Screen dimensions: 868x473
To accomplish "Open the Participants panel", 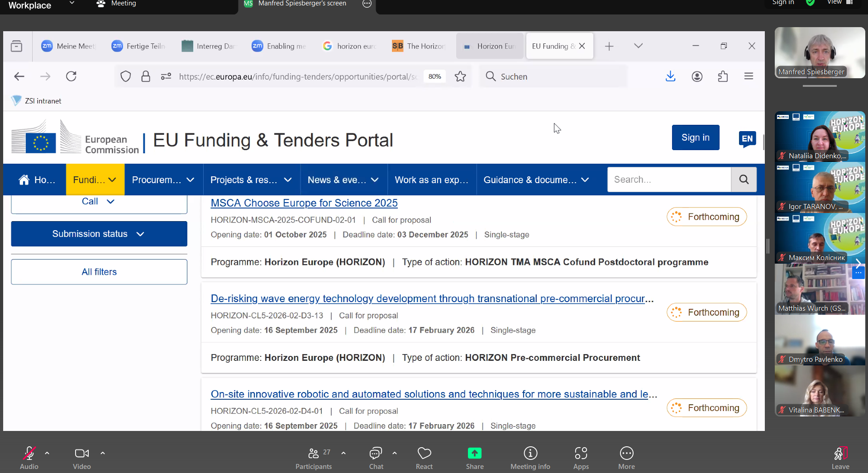I will coord(314,454).
